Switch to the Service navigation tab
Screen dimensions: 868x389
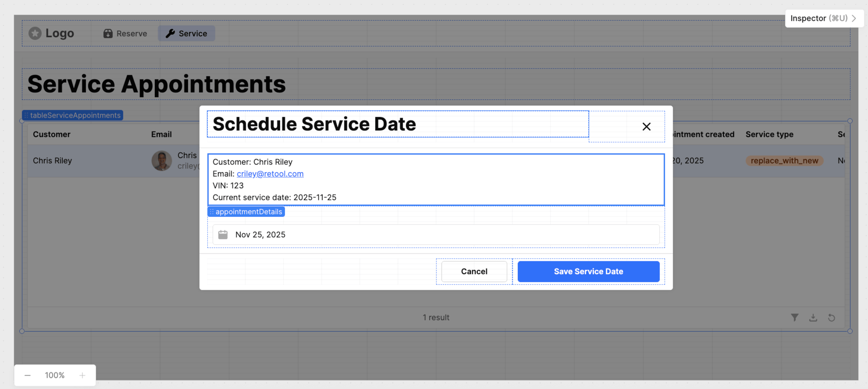[187, 33]
